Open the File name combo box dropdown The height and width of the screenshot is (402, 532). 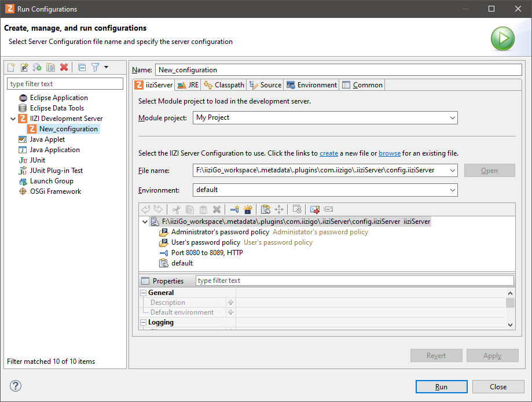click(x=452, y=171)
